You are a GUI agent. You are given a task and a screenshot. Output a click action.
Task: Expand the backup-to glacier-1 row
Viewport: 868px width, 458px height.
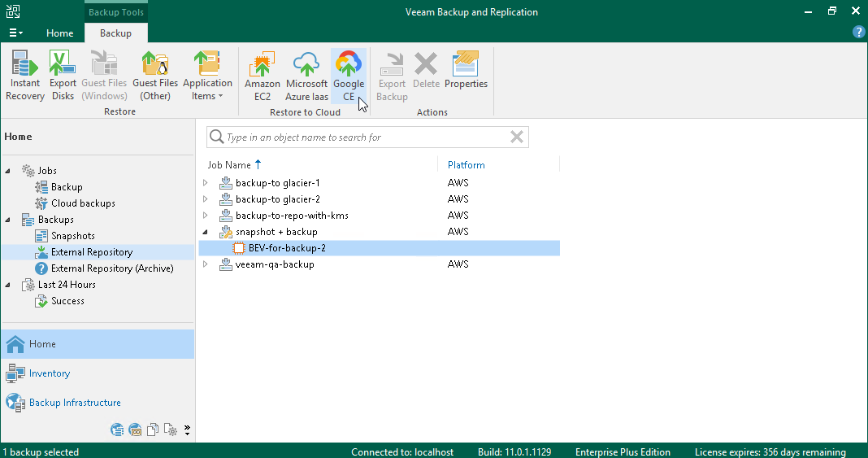point(206,183)
